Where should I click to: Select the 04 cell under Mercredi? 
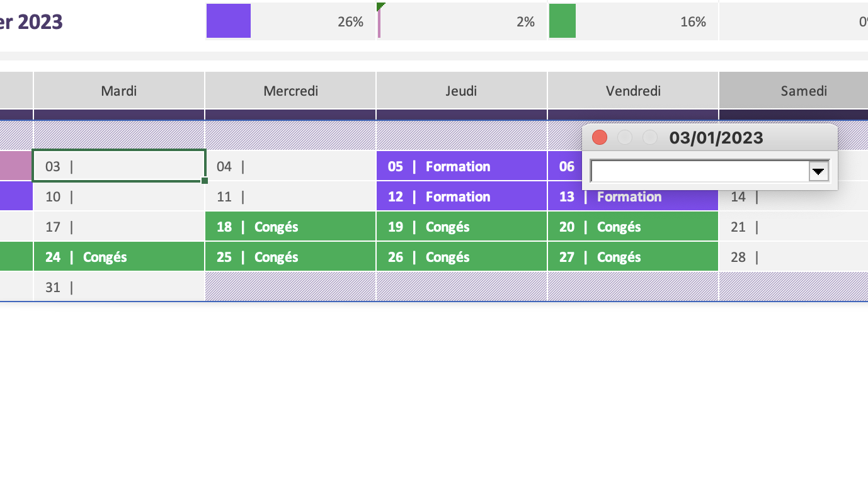click(x=290, y=166)
